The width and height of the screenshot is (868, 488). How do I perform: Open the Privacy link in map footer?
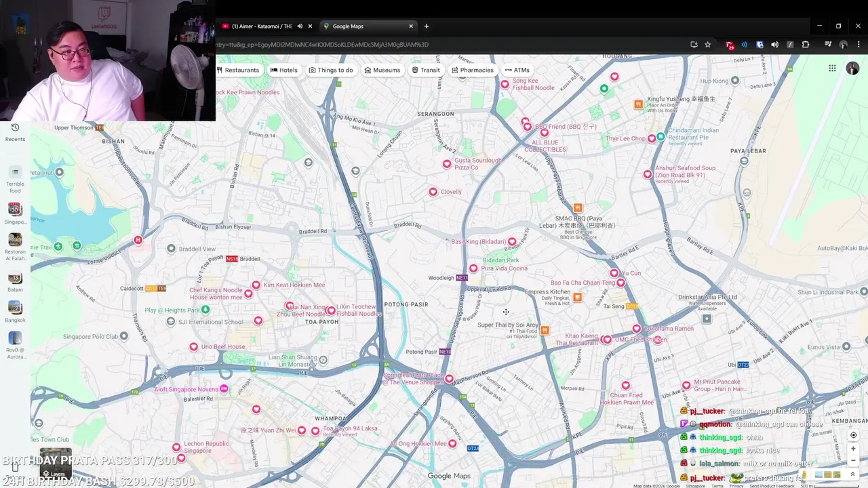click(x=736, y=486)
